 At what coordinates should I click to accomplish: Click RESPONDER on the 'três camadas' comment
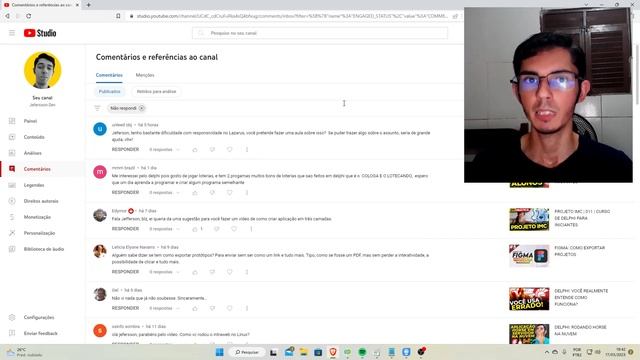coord(125,229)
